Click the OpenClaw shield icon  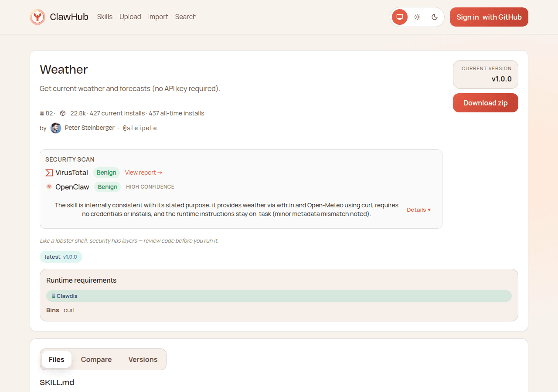coord(49,186)
